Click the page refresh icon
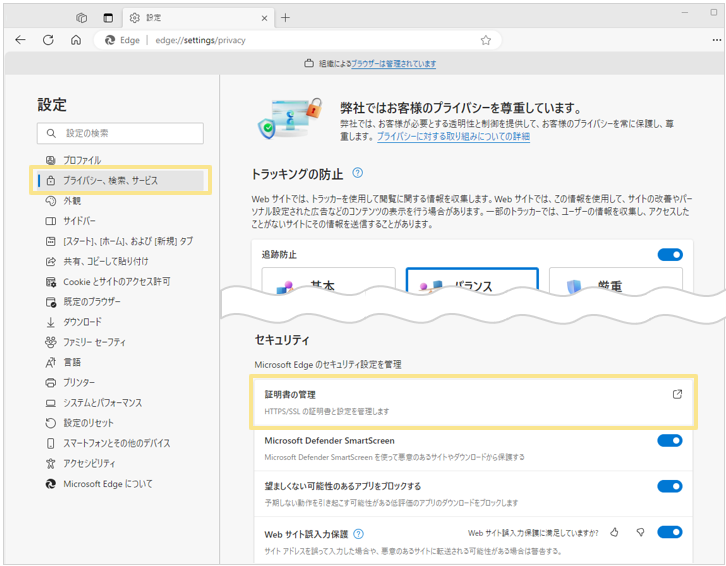The height and width of the screenshot is (566, 726). [48, 40]
